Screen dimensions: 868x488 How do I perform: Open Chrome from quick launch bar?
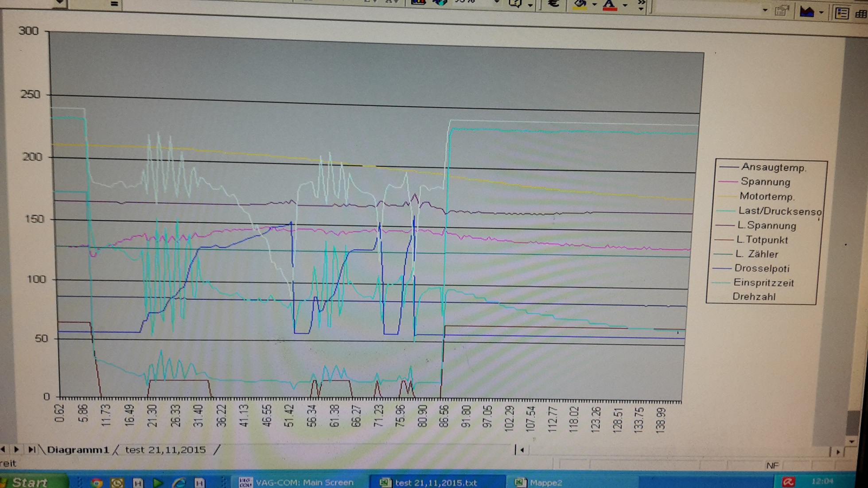pos(97,482)
